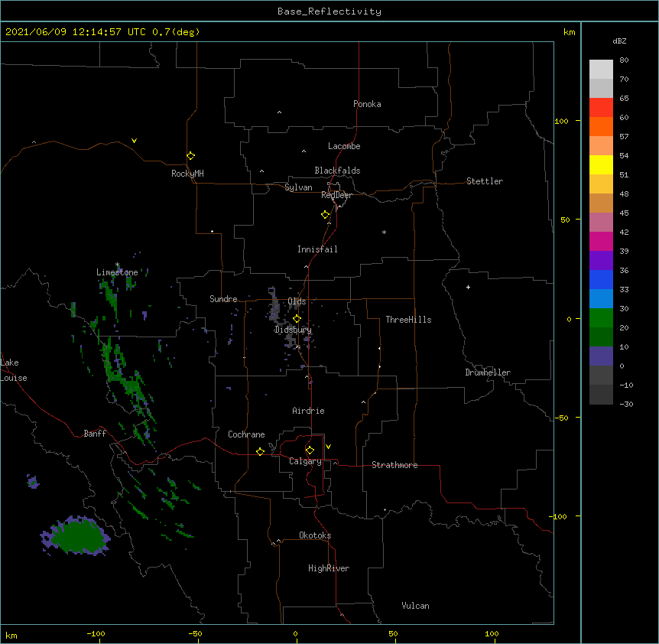Click the Sylvan town label

click(x=298, y=187)
